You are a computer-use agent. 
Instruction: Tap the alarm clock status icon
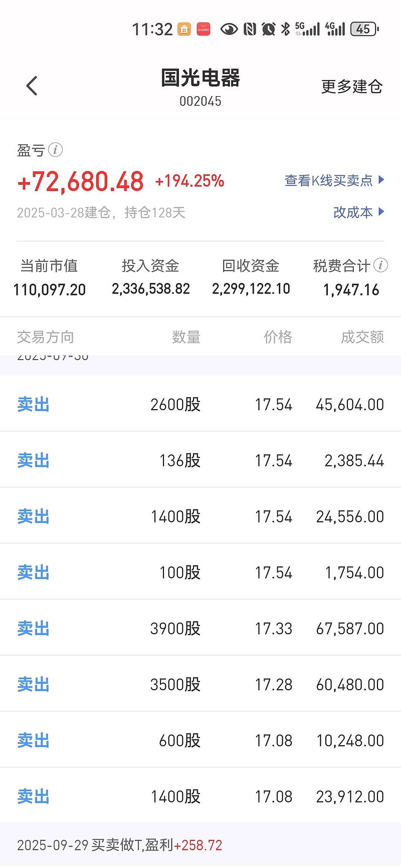click(x=269, y=30)
